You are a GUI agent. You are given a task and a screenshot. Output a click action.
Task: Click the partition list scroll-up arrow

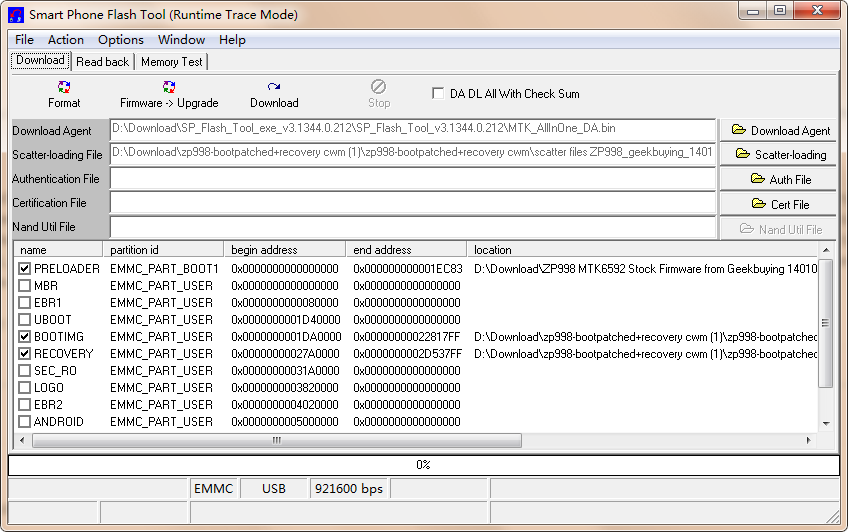coord(826,250)
